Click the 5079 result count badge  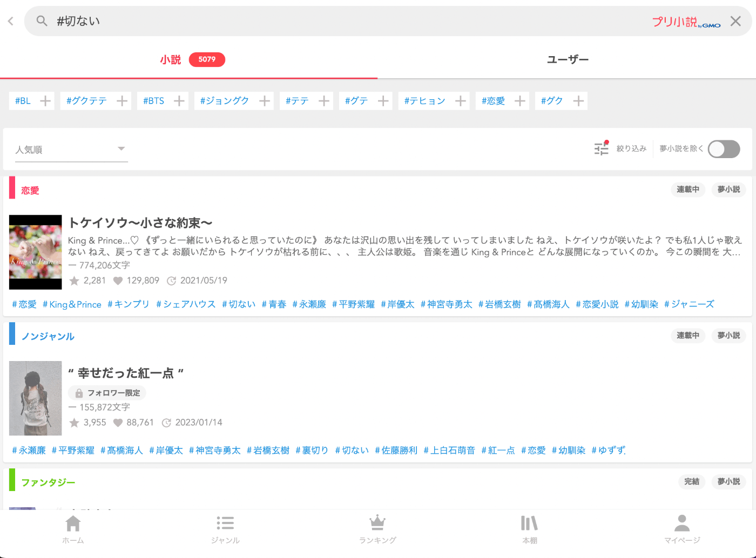(x=207, y=59)
